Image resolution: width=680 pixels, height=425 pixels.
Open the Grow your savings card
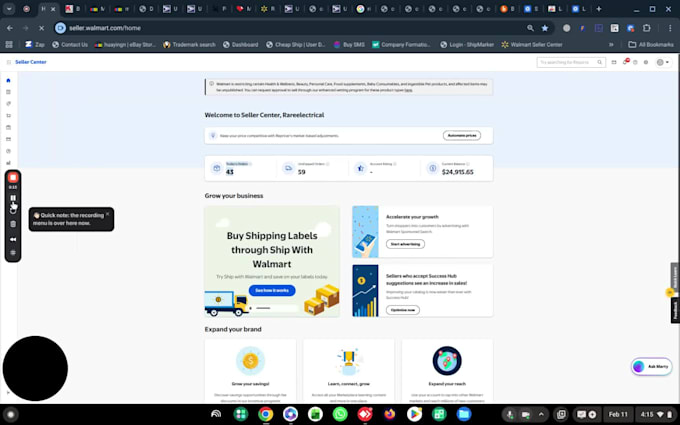[250, 371]
